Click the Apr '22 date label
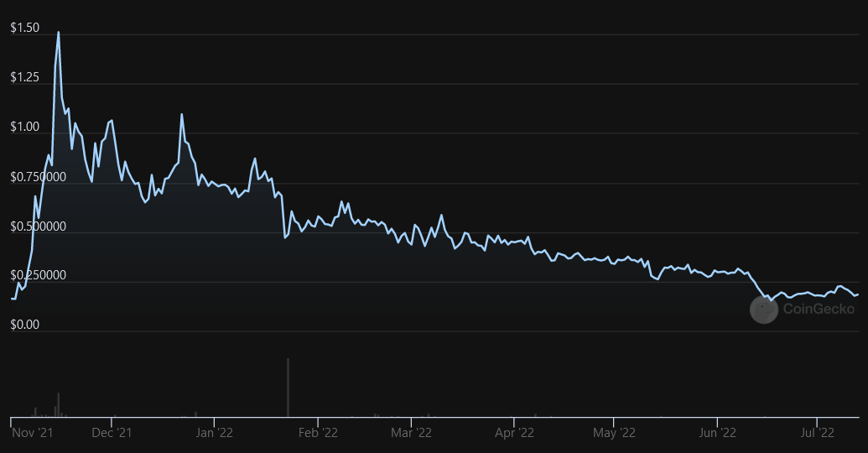The image size is (868, 453). tap(514, 433)
